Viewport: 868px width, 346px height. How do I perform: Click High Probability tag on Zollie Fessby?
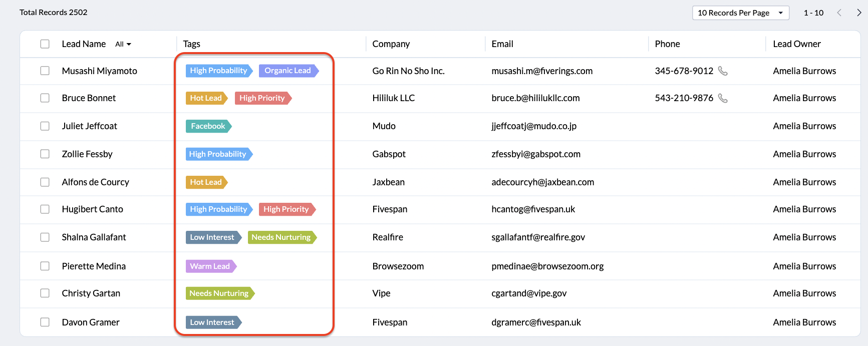[x=219, y=154]
